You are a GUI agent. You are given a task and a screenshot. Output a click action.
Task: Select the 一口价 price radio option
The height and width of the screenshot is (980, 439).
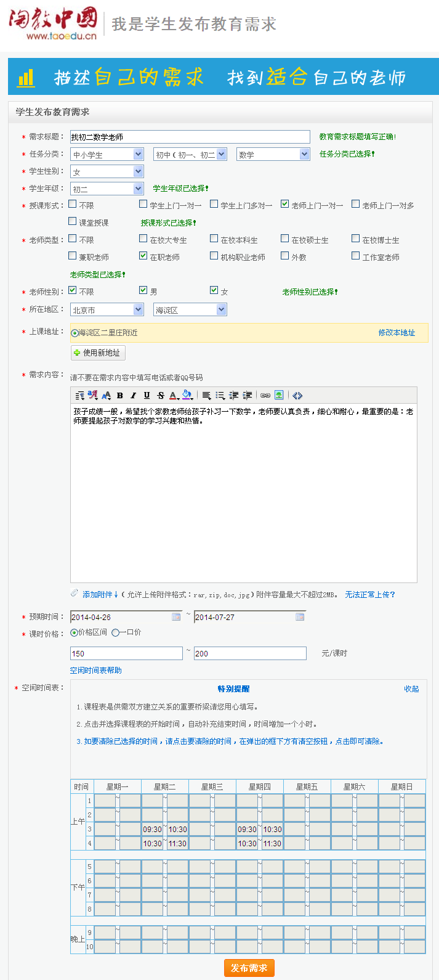pos(115,633)
